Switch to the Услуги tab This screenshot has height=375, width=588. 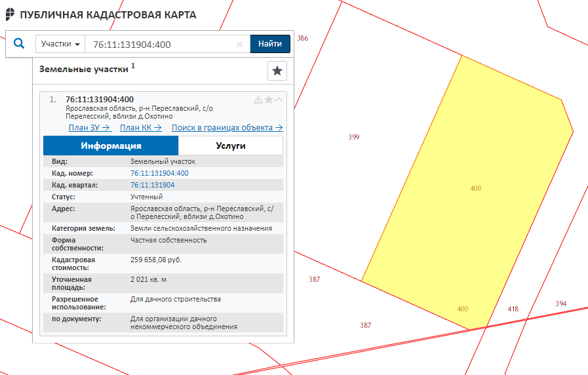click(231, 146)
